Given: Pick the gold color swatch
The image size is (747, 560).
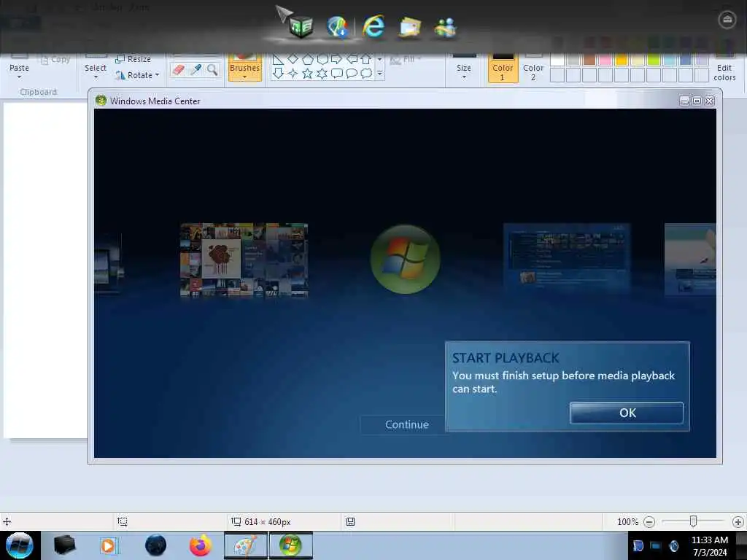Looking at the screenshot, I should (622, 60).
